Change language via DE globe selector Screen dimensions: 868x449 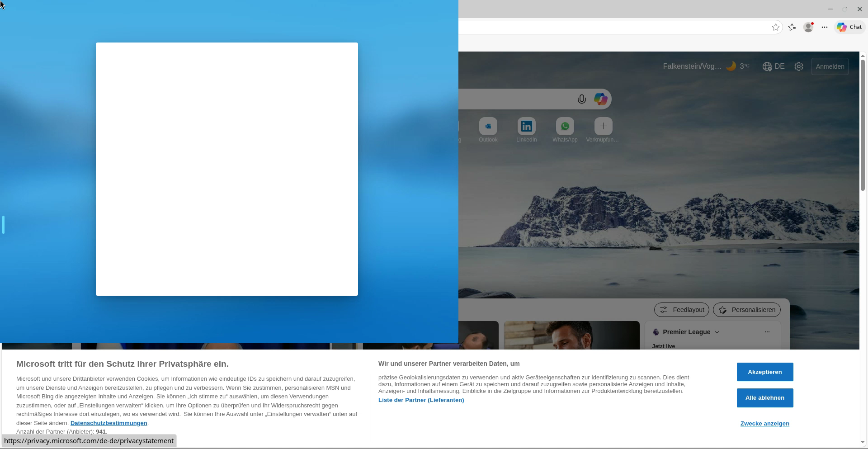pyautogui.click(x=774, y=66)
